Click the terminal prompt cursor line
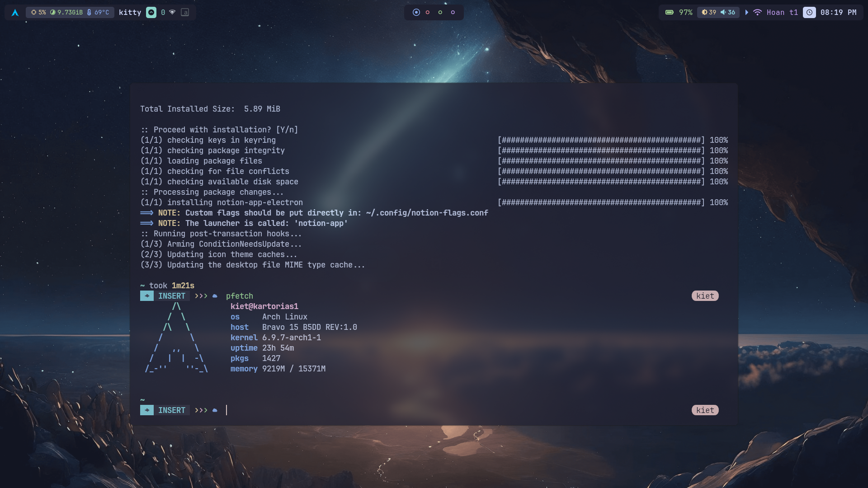The width and height of the screenshot is (868, 488). click(x=429, y=410)
